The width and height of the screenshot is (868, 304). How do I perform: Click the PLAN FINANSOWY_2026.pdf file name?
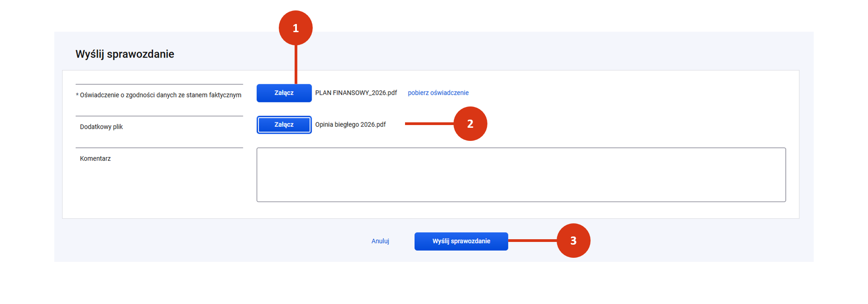pyautogui.click(x=356, y=93)
